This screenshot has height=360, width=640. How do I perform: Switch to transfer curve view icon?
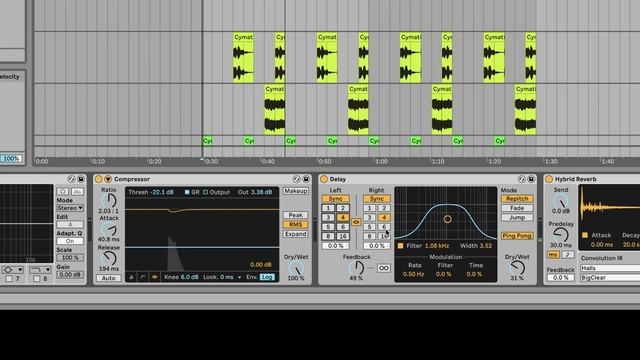click(143, 277)
